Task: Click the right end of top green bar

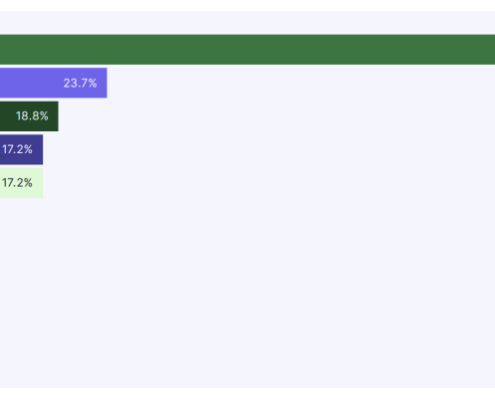Action: [480, 49]
